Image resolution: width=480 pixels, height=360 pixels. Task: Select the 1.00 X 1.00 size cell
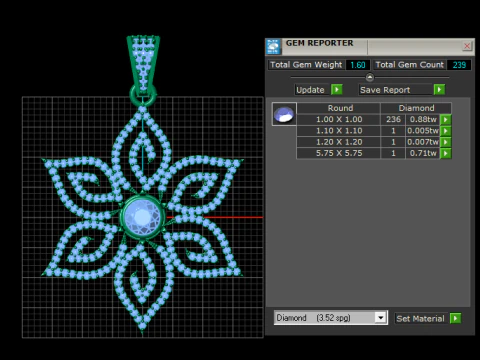pos(339,119)
